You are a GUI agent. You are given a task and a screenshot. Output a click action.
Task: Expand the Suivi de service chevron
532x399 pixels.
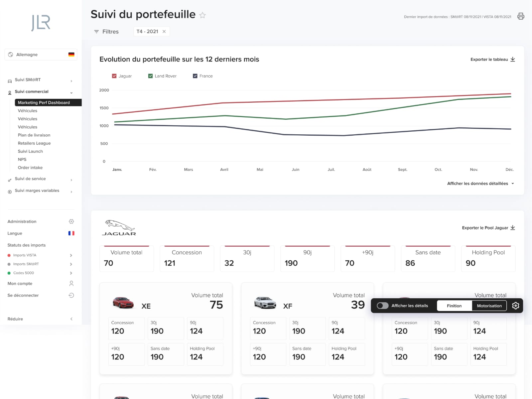click(71, 180)
